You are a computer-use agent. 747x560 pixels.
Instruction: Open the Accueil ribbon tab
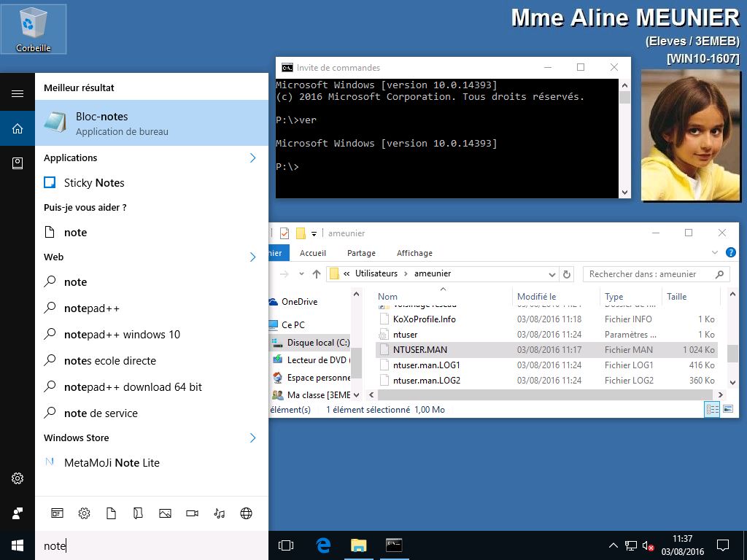tap(312, 253)
